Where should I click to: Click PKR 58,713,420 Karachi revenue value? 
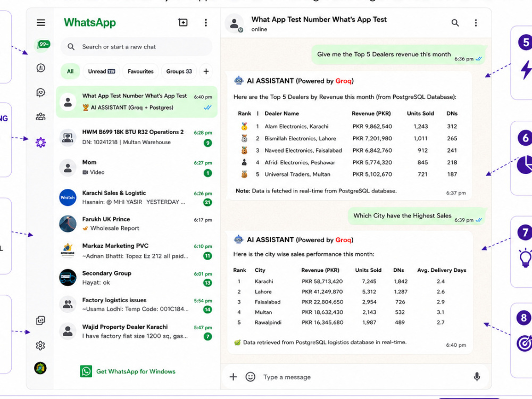pyautogui.click(x=322, y=281)
